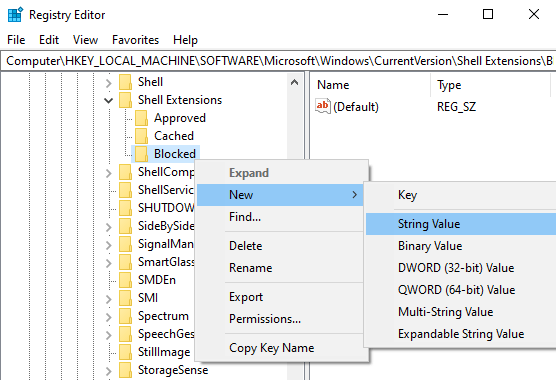This screenshot has height=380, width=556.
Task: Expand the Shell tree node
Action: coord(109,83)
